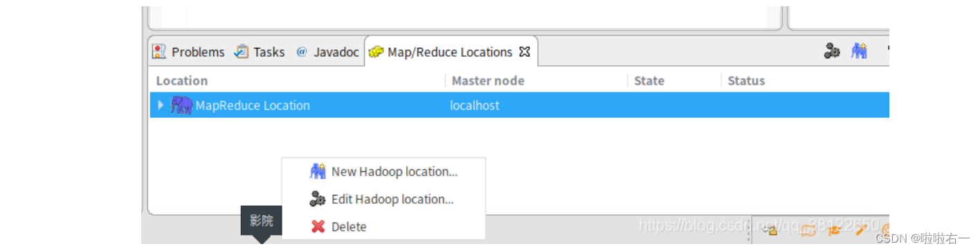Click the Edit Hadoop location gears toolbar icon

(x=832, y=51)
